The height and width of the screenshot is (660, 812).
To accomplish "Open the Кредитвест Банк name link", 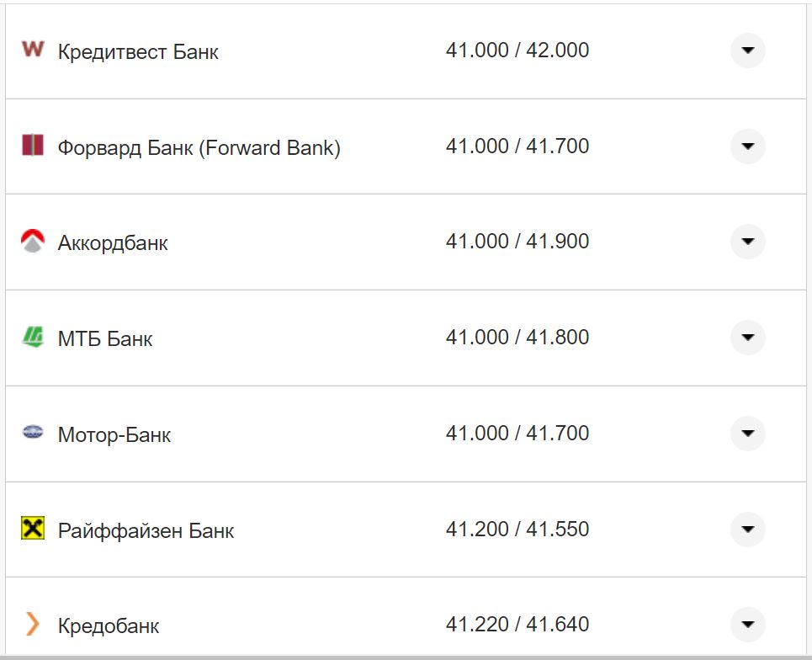I will (138, 52).
